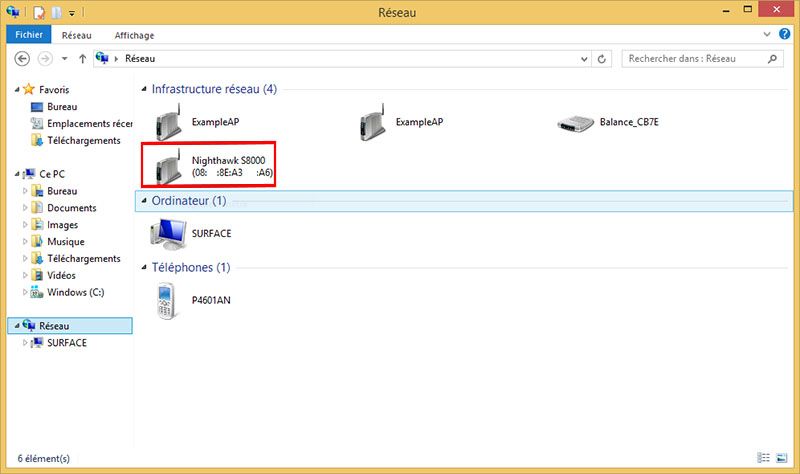Refresh the Réseau address bar view

click(x=601, y=59)
